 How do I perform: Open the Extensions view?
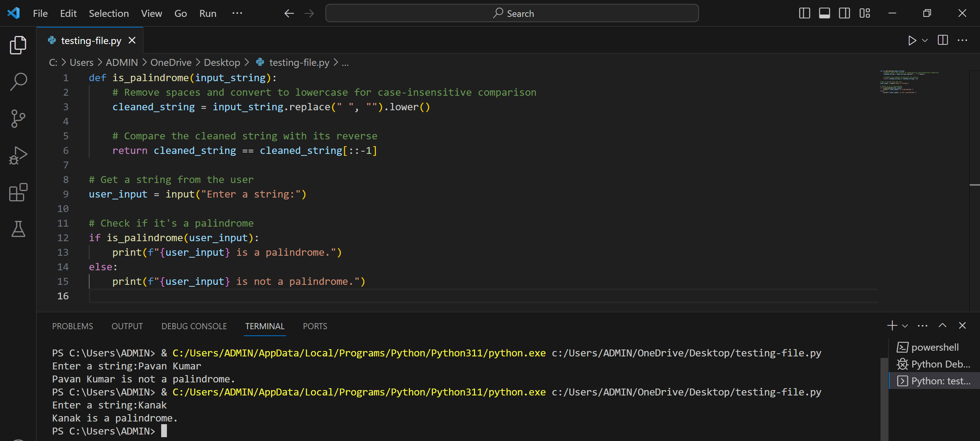coord(18,192)
